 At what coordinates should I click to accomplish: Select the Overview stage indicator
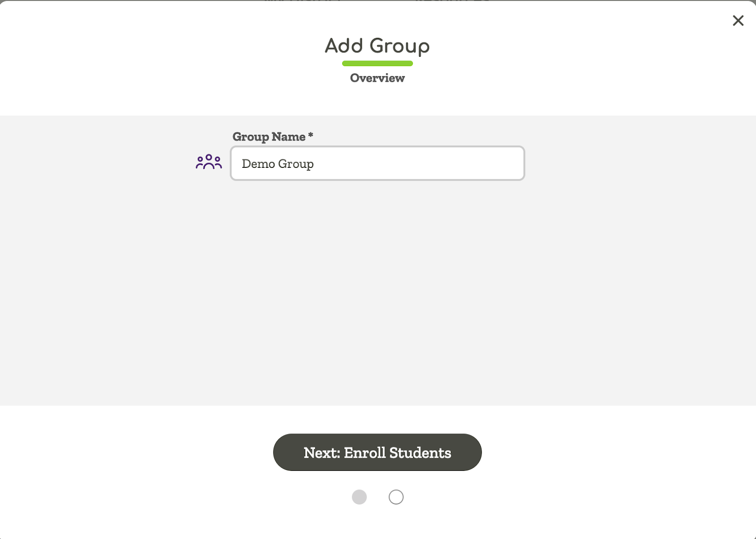coord(377,78)
